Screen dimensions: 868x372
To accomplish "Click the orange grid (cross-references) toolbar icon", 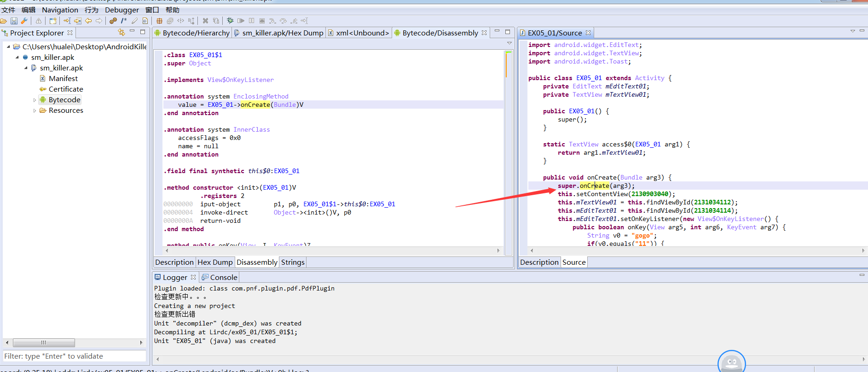I will (x=159, y=21).
